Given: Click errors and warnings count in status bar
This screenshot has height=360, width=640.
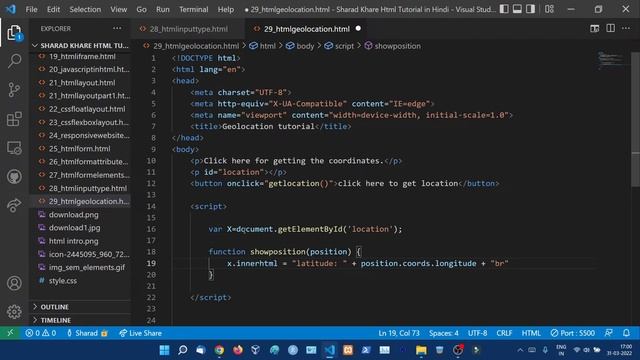Looking at the screenshot, I should [x=41, y=333].
